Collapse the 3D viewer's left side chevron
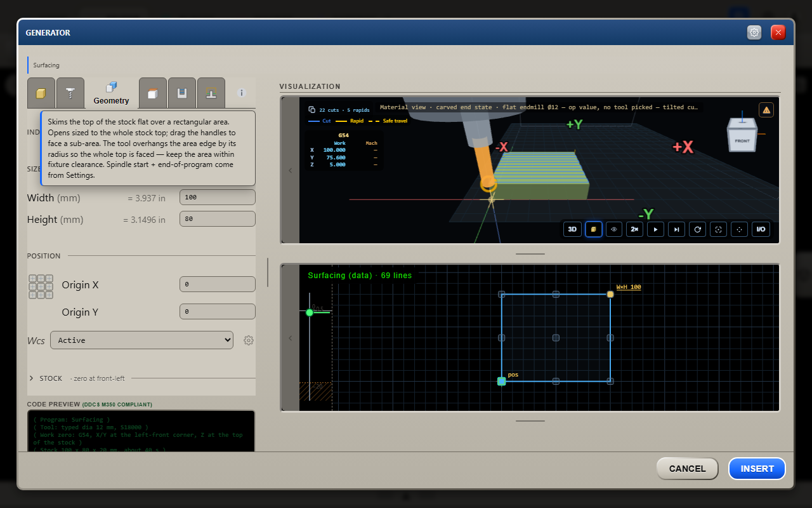This screenshot has width=812, height=508. click(290, 170)
